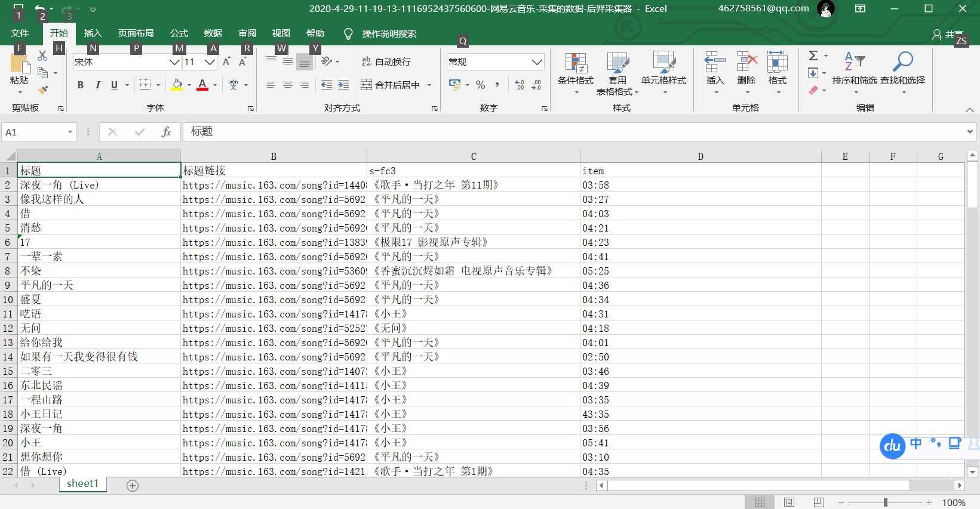Viewport: 980px width, 509px height.
Task: Increase font size with larger A icon
Action: [226, 61]
